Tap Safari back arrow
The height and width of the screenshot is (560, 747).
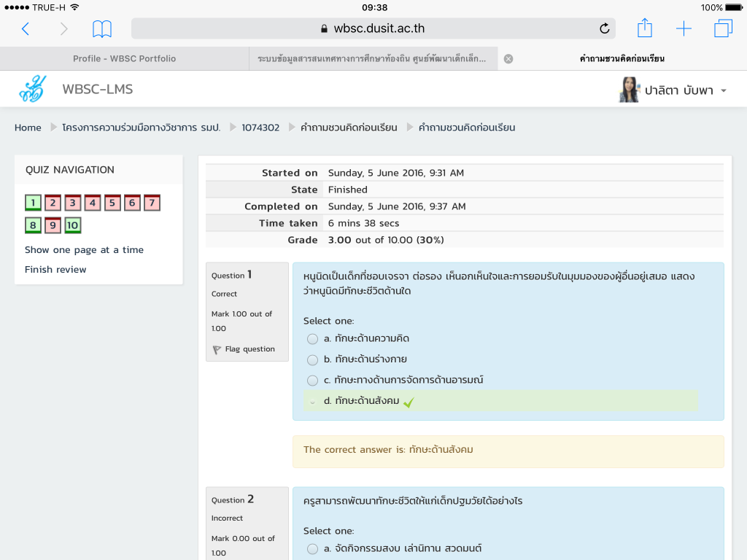click(x=26, y=29)
